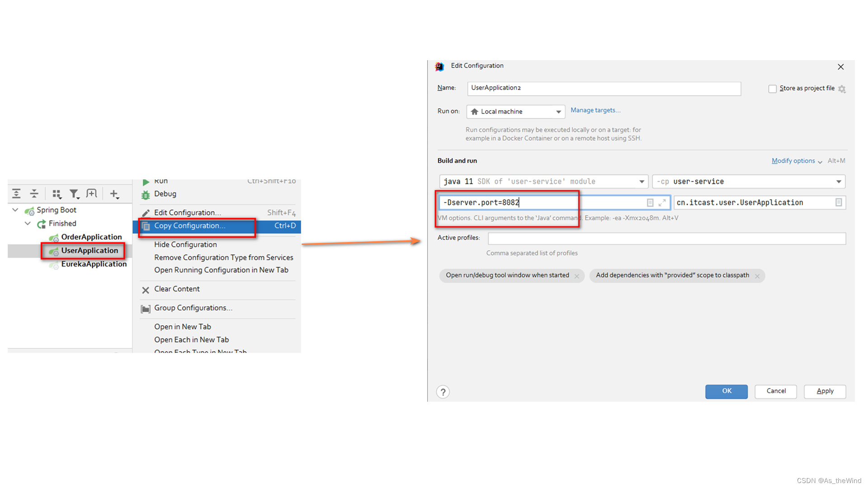Open the Modify options dropdown link
The height and width of the screenshot is (488, 868).
(x=797, y=161)
